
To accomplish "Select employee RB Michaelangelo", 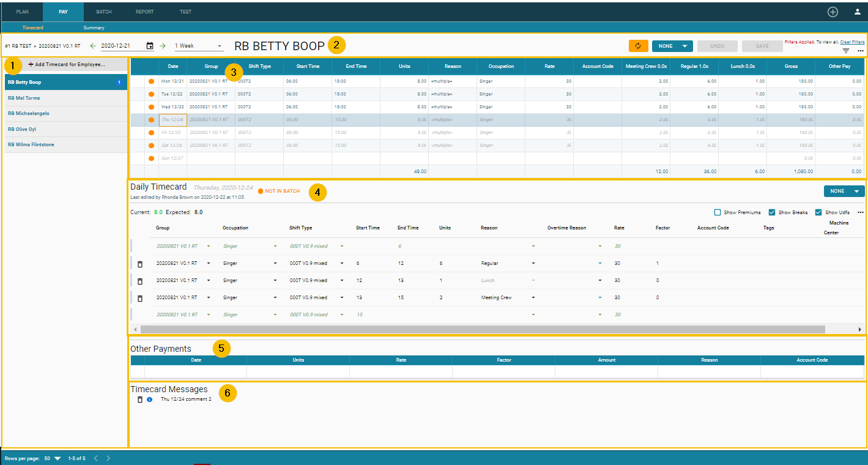I will pos(65,114).
